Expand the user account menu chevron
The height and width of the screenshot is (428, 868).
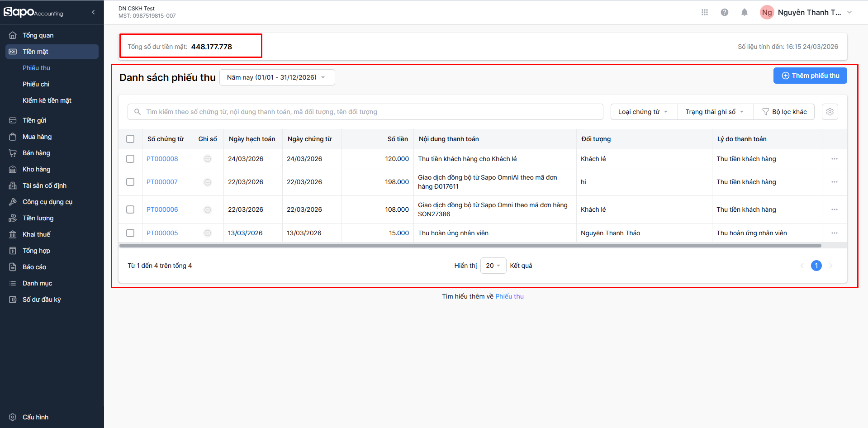(x=849, y=12)
